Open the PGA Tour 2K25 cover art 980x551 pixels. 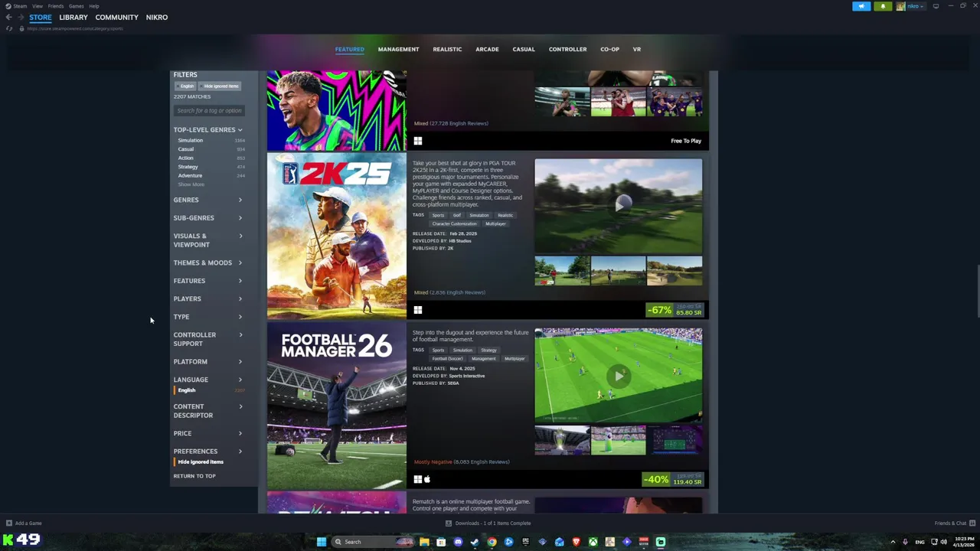click(x=336, y=236)
